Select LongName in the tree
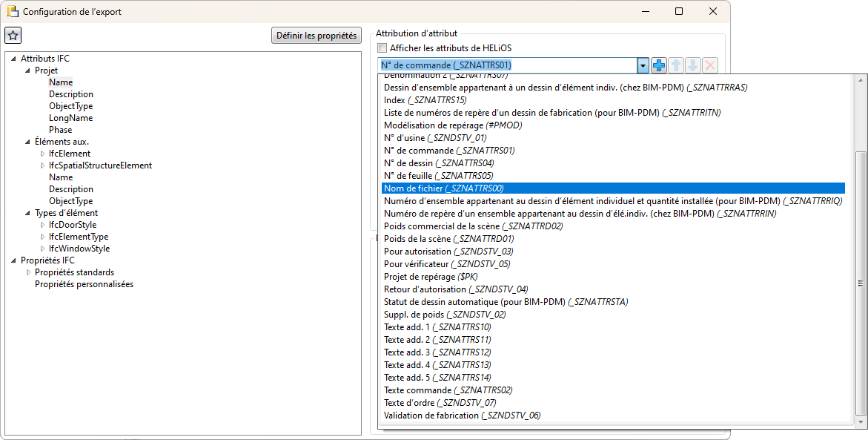This screenshot has width=868, height=440. point(71,118)
